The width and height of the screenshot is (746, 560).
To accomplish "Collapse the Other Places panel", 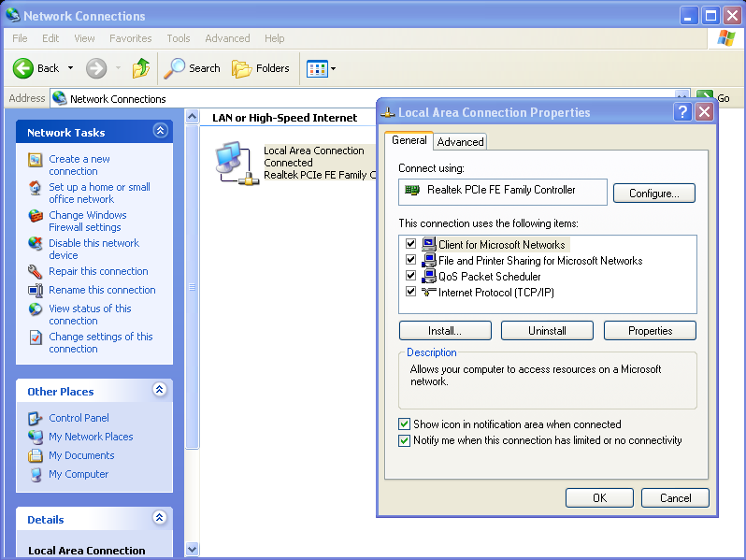I will pos(160,390).
